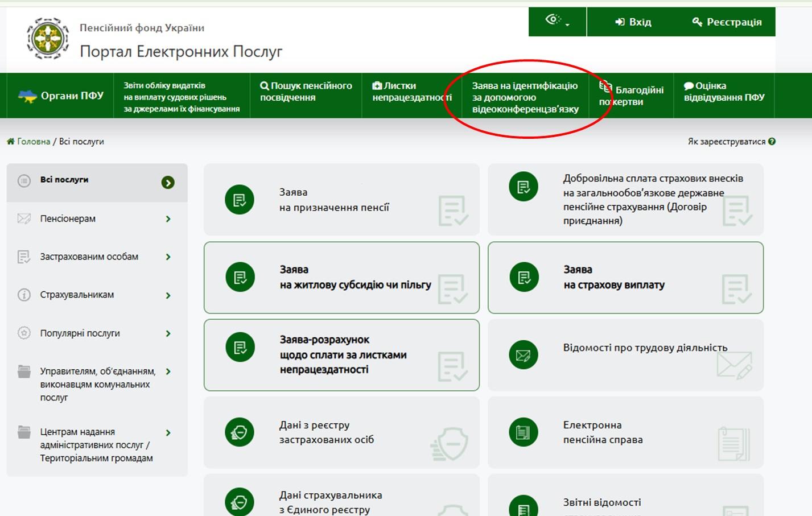Click the Оцінка відвідування ПФУ speech bubble icon

tap(689, 86)
